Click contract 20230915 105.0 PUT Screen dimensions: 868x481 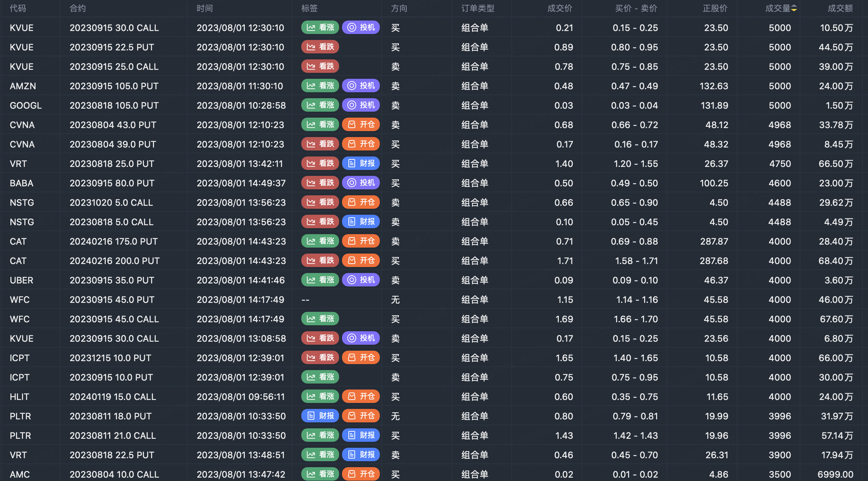pos(114,86)
